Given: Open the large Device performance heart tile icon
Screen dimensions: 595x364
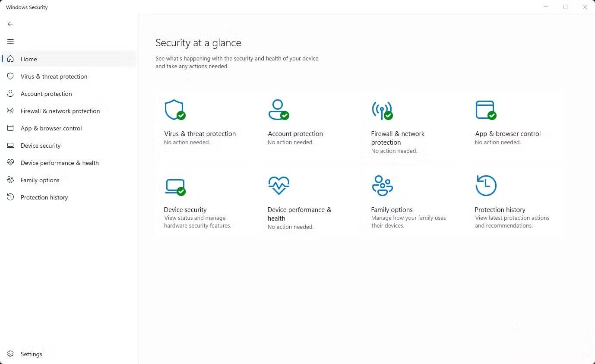Looking at the screenshot, I should click(279, 186).
